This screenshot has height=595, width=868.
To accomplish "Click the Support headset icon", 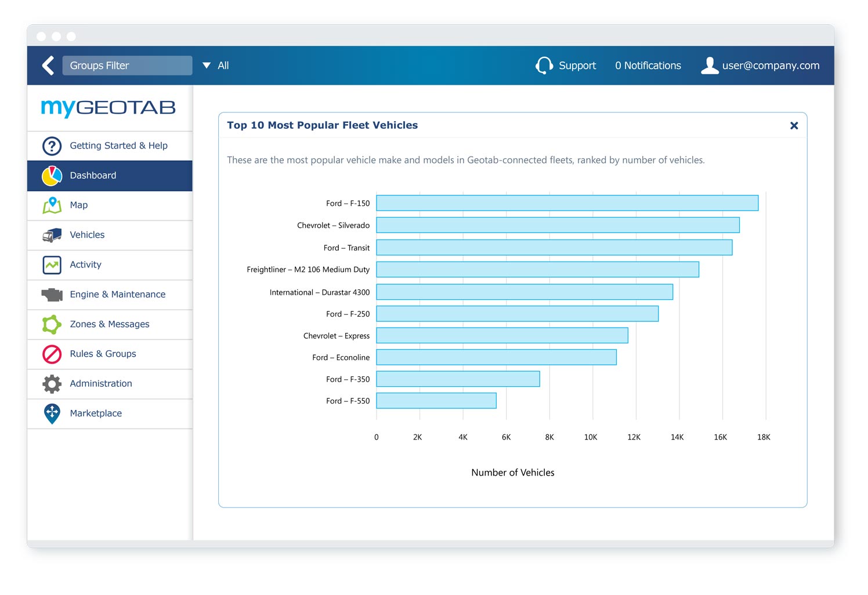I will pos(544,66).
